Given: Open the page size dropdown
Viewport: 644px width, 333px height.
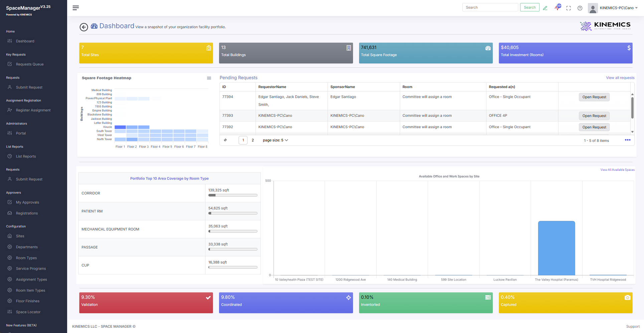Looking at the screenshot, I should pos(276,140).
